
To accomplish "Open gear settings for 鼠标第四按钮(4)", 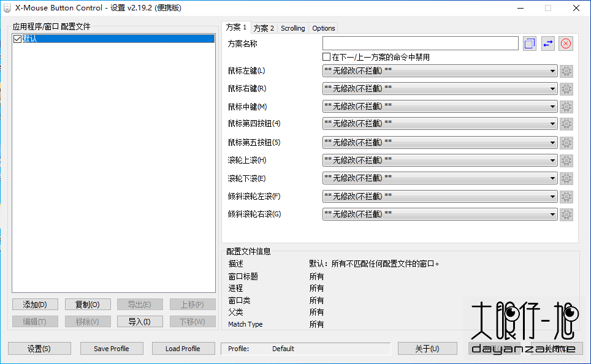I will pyautogui.click(x=566, y=124).
